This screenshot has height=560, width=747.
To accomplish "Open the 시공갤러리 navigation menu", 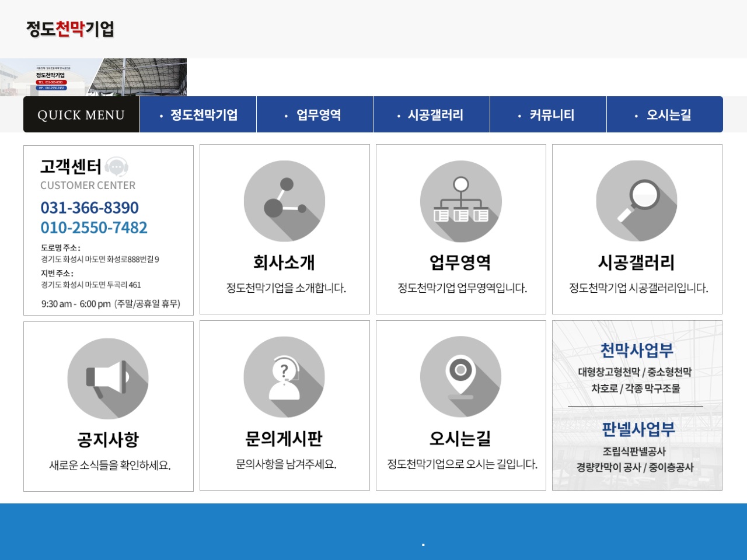I will click(x=431, y=115).
